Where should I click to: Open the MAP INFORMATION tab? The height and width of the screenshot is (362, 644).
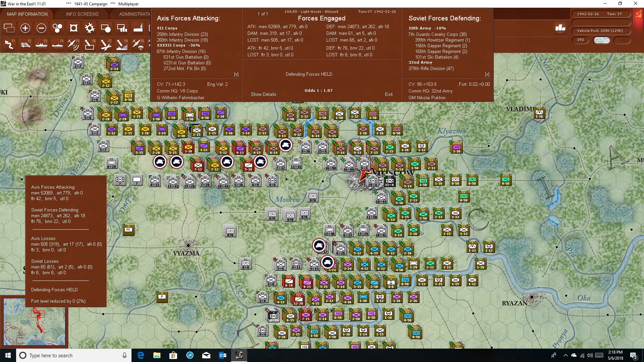[x=27, y=14]
